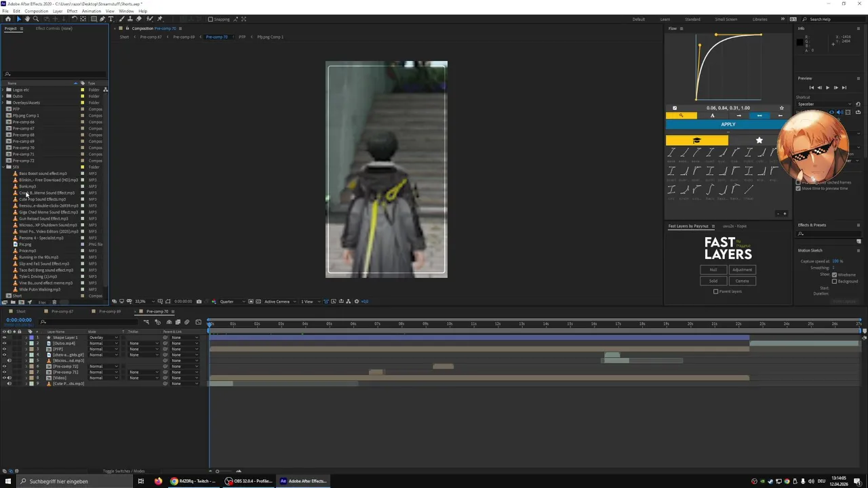Open the 1 View layout dropdown

coord(310,302)
